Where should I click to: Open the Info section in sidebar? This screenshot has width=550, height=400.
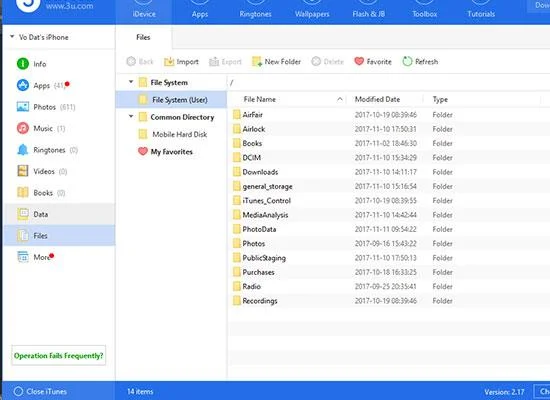32,64
